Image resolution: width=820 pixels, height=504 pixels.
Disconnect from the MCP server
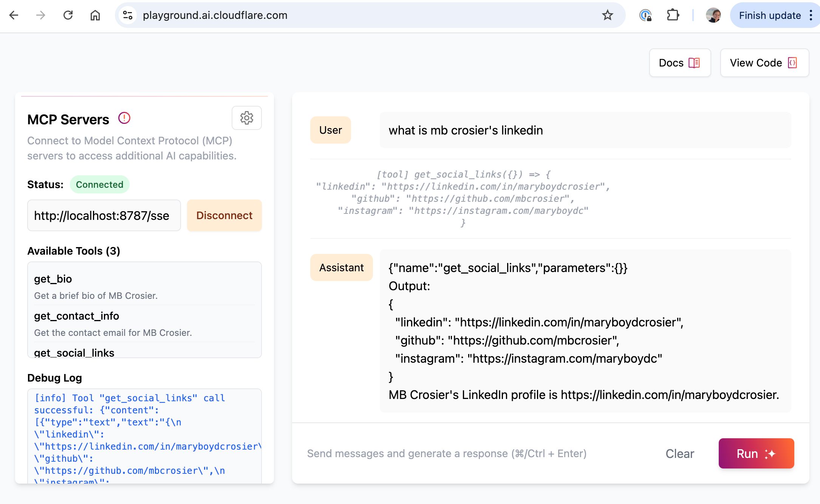[x=224, y=215]
